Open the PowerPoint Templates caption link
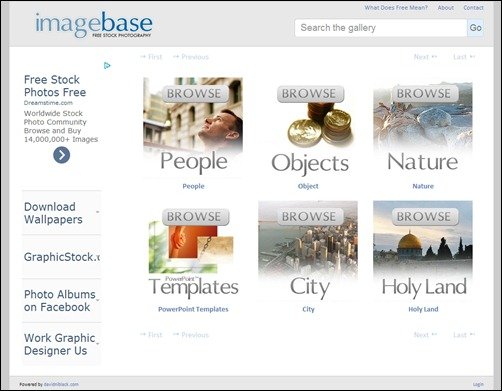The width and height of the screenshot is (502, 391). point(193,309)
